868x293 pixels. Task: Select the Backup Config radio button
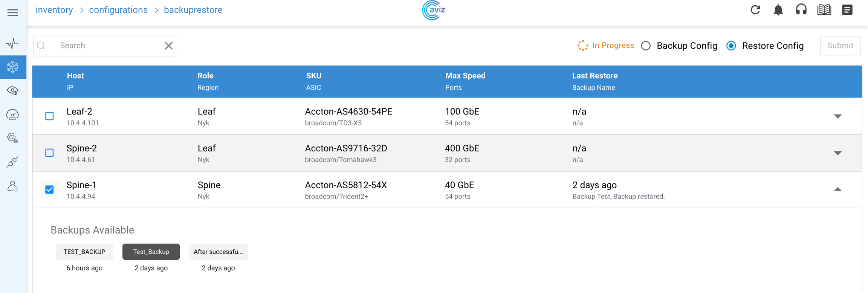[x=646, y=46]
